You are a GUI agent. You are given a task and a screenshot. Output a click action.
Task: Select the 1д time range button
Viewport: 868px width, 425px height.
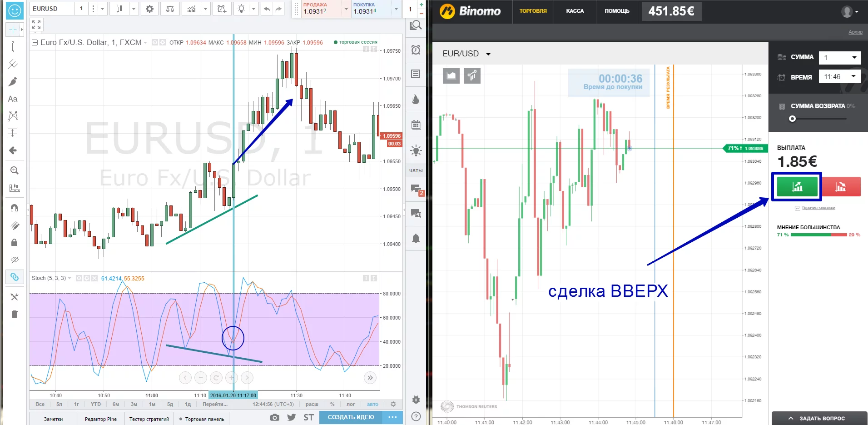pyautogui.click(x=188, y=404)
